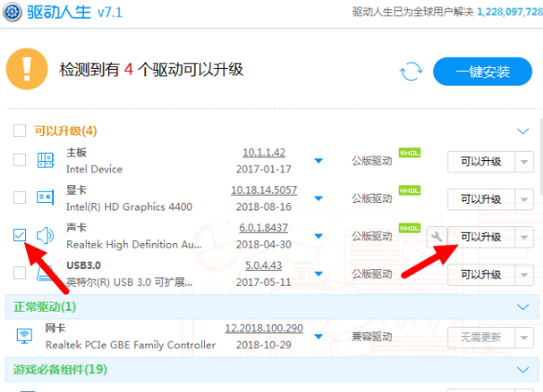Click the motherboard (主板) device icon

click(46, 160)
